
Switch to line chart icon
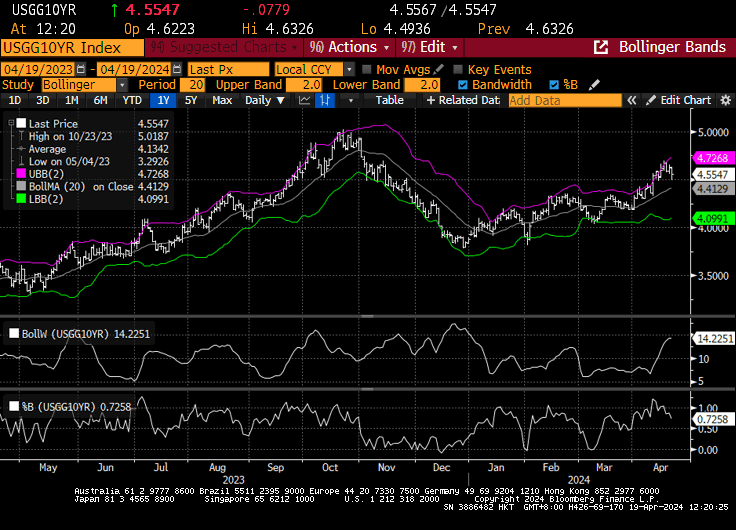(305, 100)
